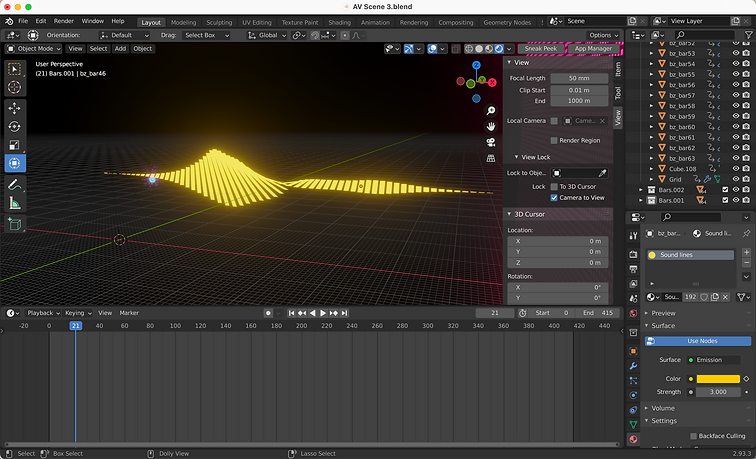
Task: Open the Tool properties tab icon
Action: (633, 235)
